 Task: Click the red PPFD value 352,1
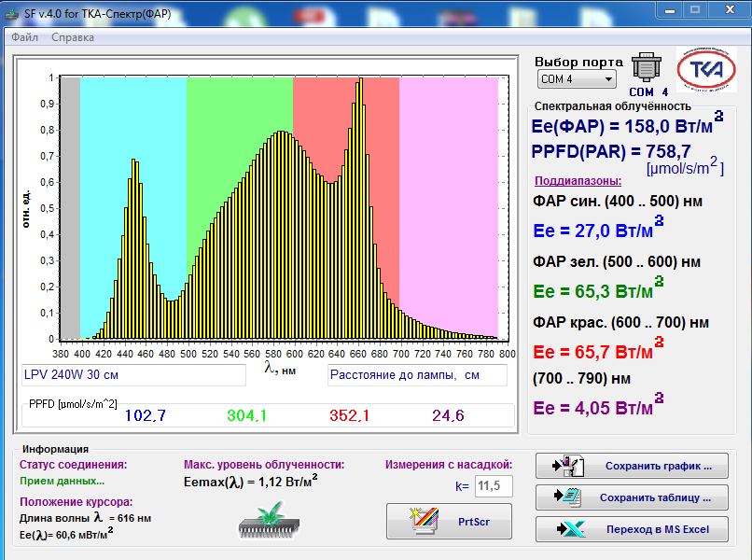(x=349, y=415)
